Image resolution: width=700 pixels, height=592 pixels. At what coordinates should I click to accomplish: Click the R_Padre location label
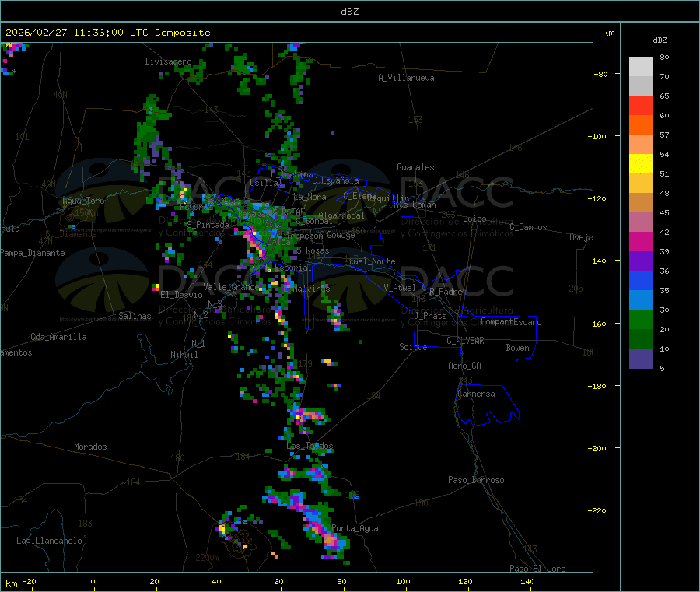click(446, 292)
